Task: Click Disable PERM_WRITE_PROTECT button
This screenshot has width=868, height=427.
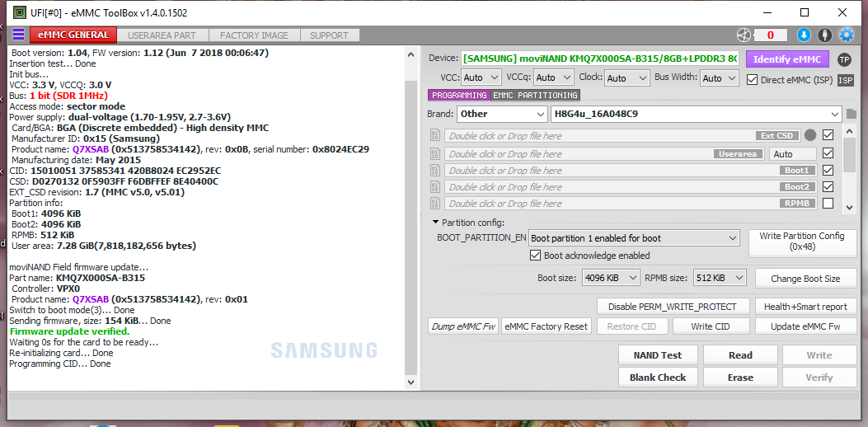Action: pyautogui.click(x=673, y=307)
